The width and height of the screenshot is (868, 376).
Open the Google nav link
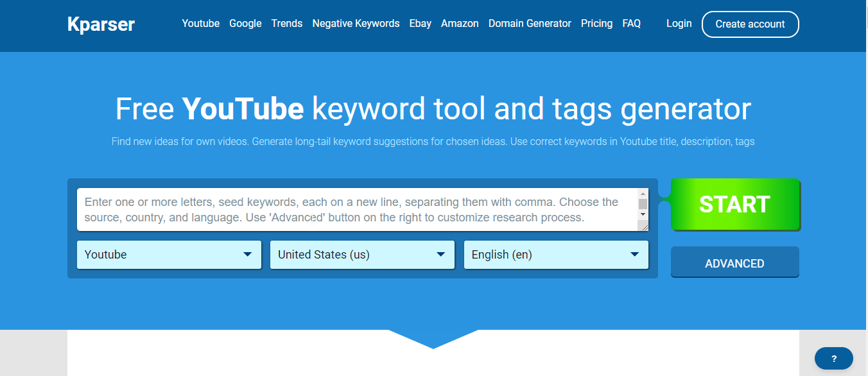click(x=245, y=24)
